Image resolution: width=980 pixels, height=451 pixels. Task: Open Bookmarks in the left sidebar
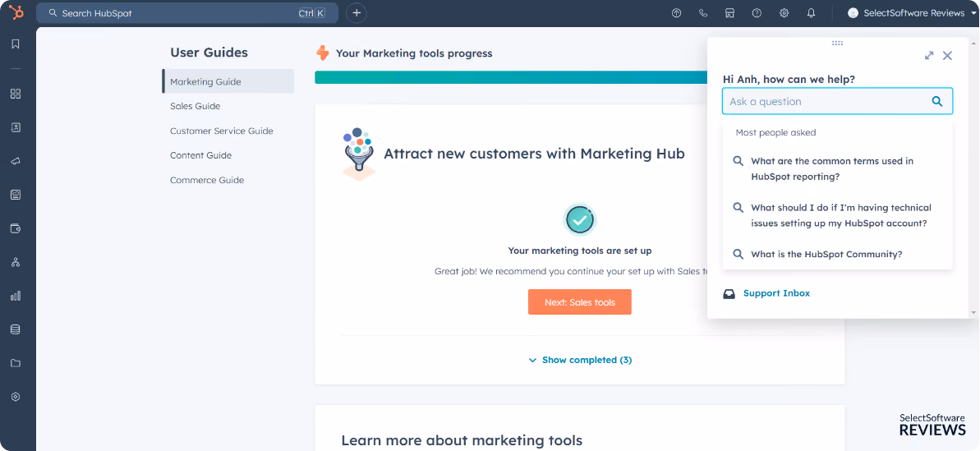tap(16, 44)
